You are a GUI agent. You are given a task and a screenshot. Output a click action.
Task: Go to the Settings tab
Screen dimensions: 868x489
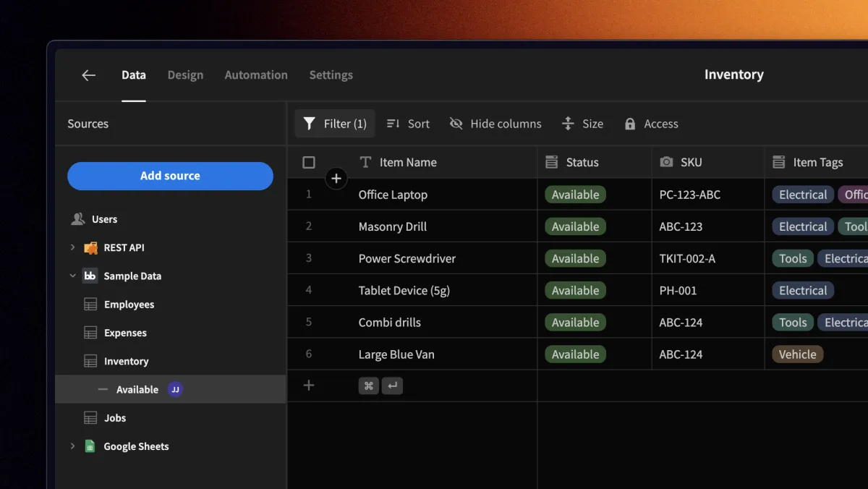(331, 75)
